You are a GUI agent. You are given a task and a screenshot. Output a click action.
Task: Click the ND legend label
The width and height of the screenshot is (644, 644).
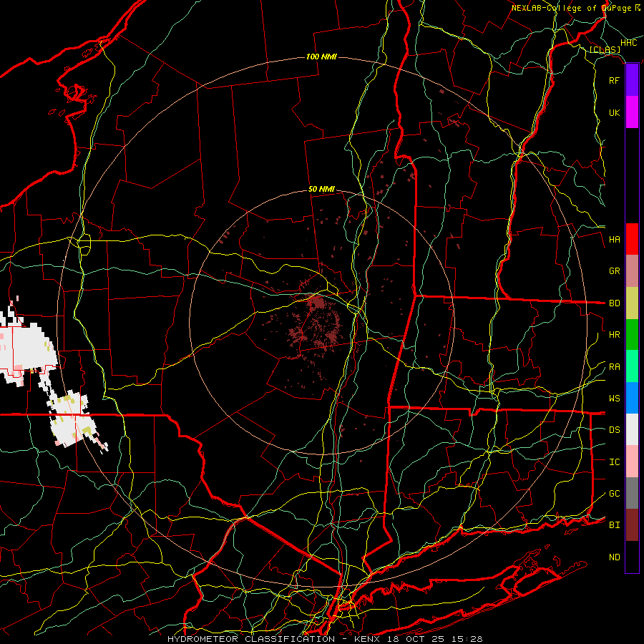[614, 557]
